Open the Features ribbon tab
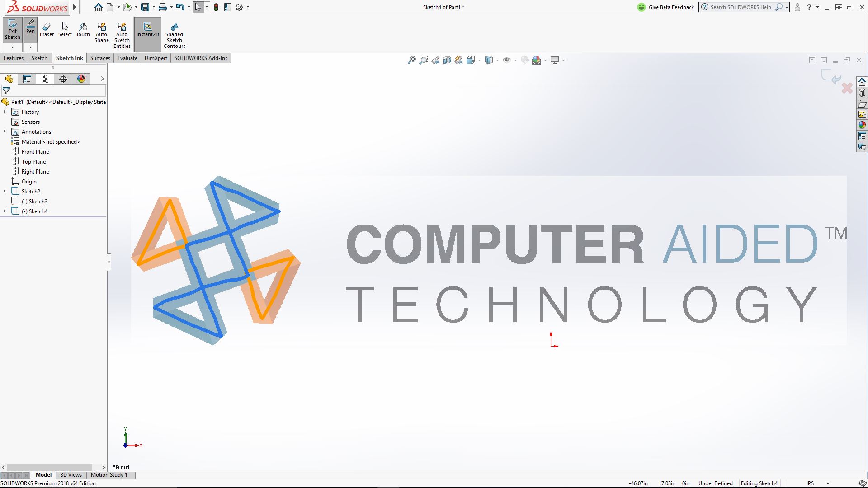868x488 pixels. pos(13,58)
